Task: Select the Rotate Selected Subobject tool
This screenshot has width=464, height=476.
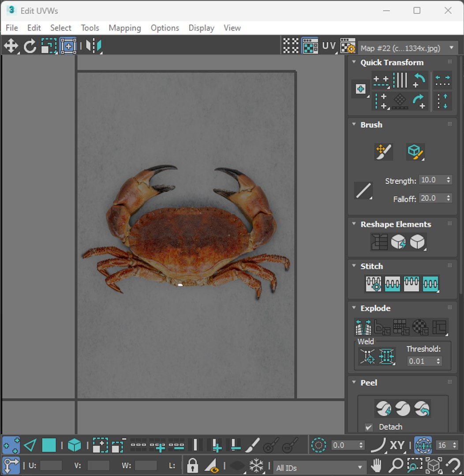Action: [x=30, y=46]
